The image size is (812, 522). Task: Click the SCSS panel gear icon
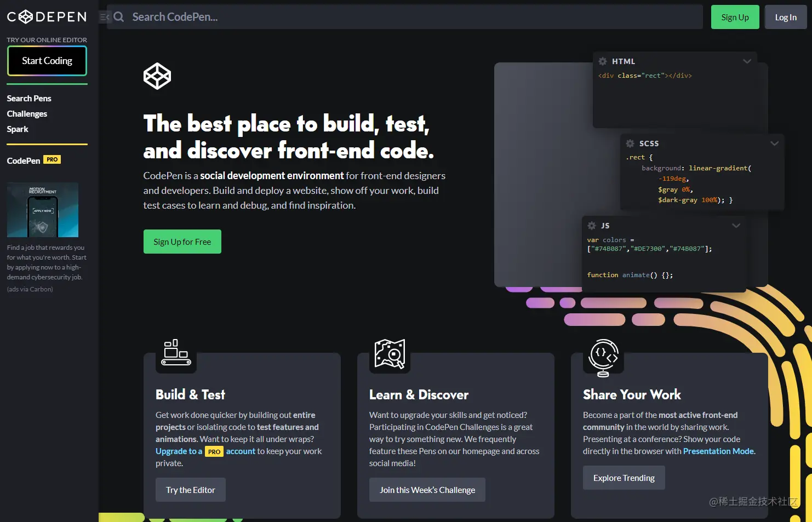[630, 144]
